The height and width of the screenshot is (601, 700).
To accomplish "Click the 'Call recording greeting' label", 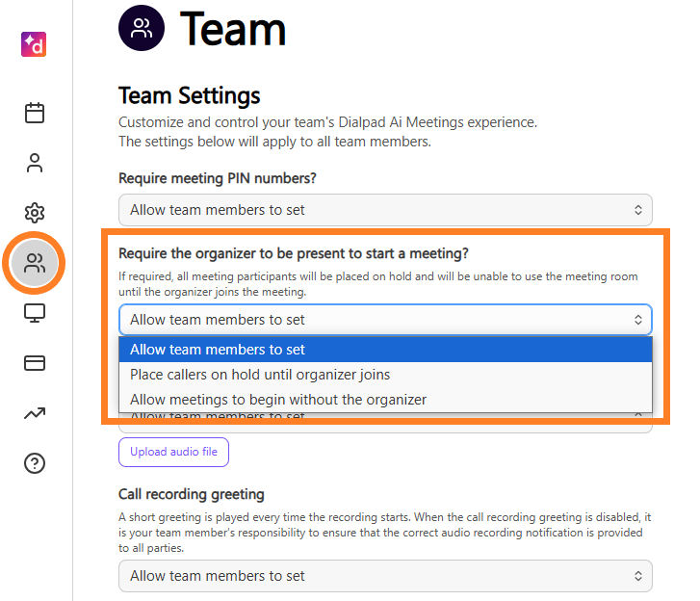I will (191, 494).
